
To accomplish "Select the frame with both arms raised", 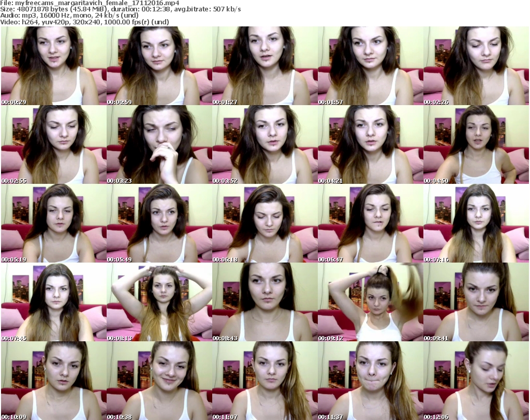I will [x=159, y=302].
